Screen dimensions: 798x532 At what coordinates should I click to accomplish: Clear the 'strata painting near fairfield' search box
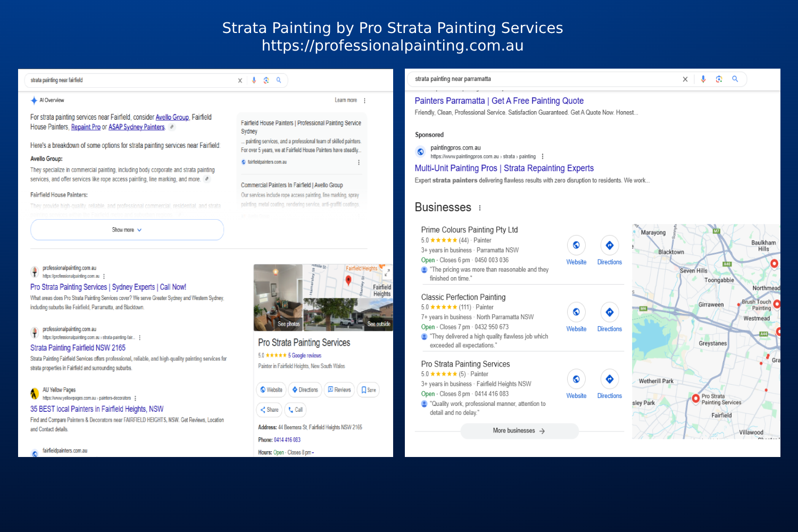pos(240,80)
